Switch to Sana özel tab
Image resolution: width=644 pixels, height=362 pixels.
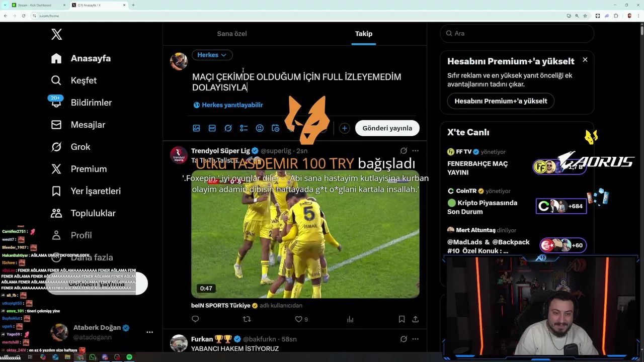pyautogui.click(x=232, y=34)
